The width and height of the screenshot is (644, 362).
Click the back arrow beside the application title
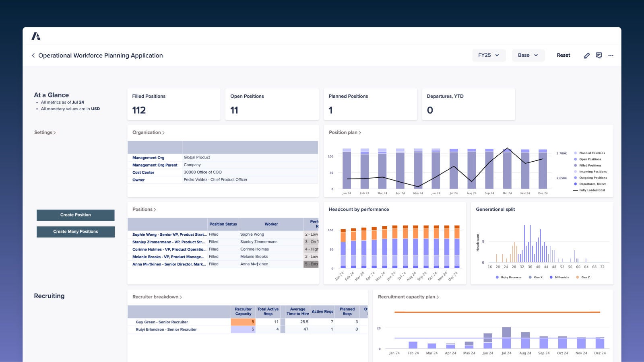33,56
